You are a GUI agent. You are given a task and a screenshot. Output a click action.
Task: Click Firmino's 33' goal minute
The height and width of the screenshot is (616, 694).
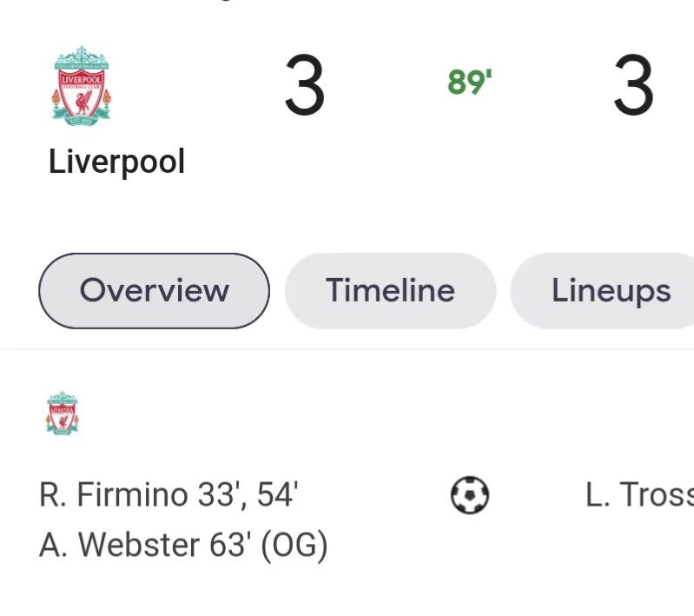219,495
